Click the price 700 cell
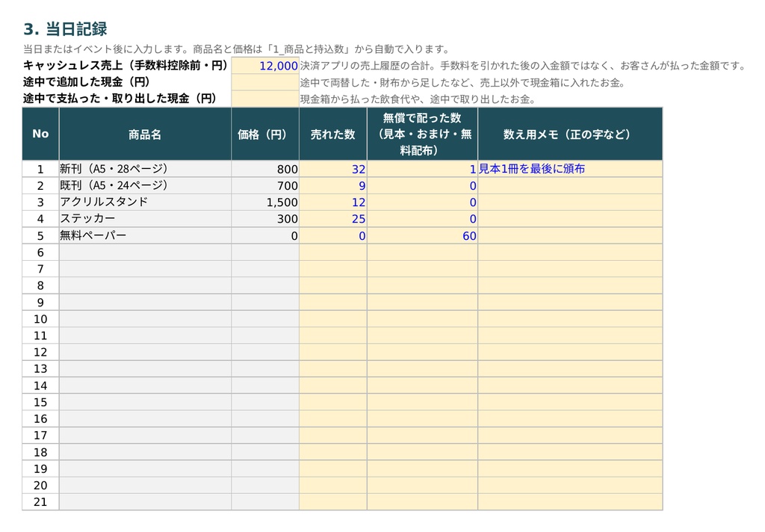 tap(265, 185)
